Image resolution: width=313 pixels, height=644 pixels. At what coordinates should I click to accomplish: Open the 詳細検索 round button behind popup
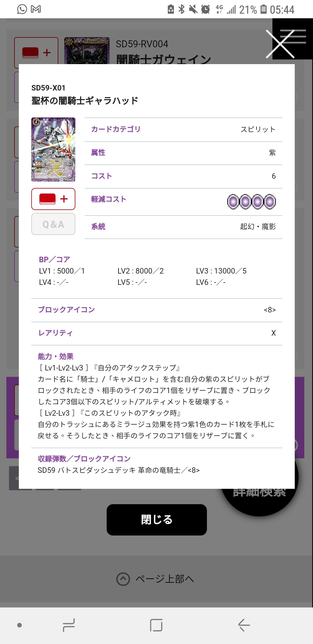[259, 502]
